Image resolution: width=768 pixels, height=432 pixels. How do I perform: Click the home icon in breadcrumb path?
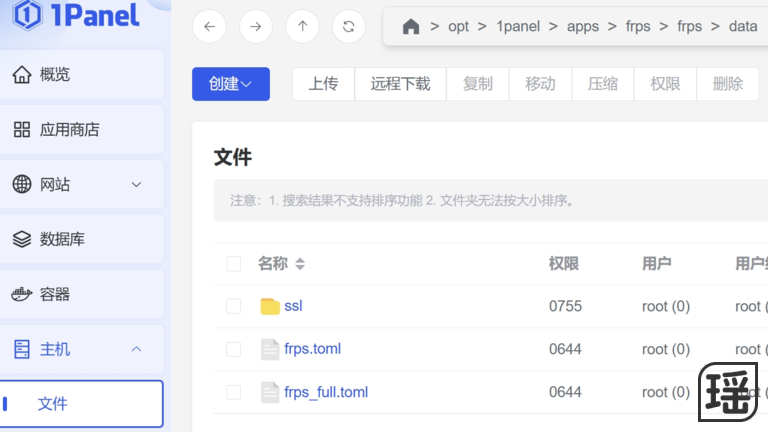coord(411,27)
